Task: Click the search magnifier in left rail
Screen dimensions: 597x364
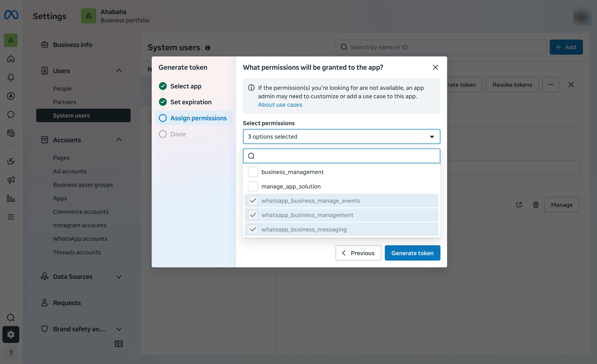Action: [11, 317]
